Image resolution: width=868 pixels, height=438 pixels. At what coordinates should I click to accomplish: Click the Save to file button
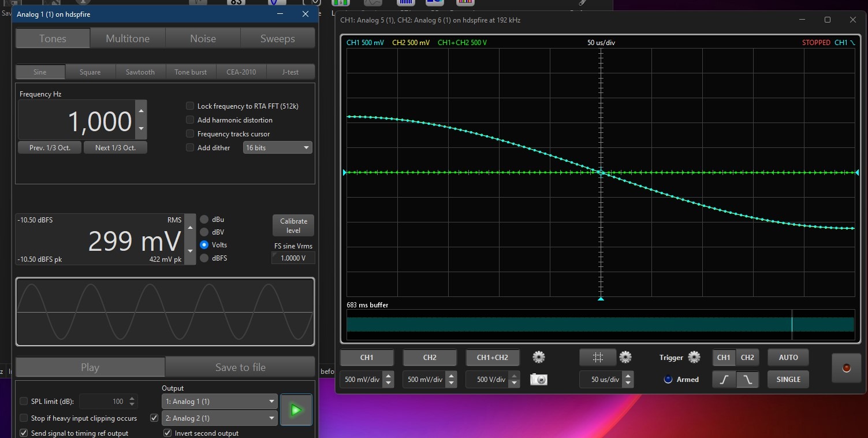pyautogui.click(x=240, y=367)
